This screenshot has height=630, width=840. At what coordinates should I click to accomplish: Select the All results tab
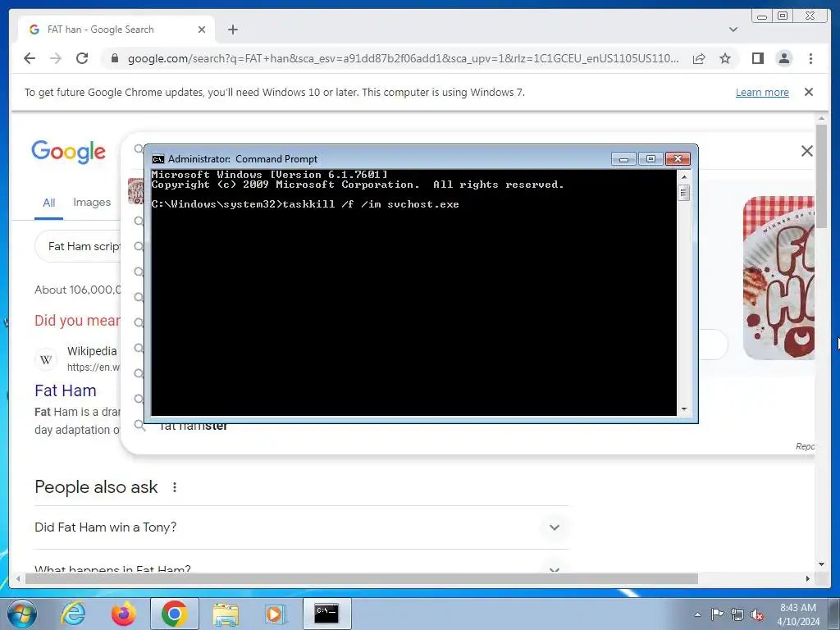pos(48,203)
